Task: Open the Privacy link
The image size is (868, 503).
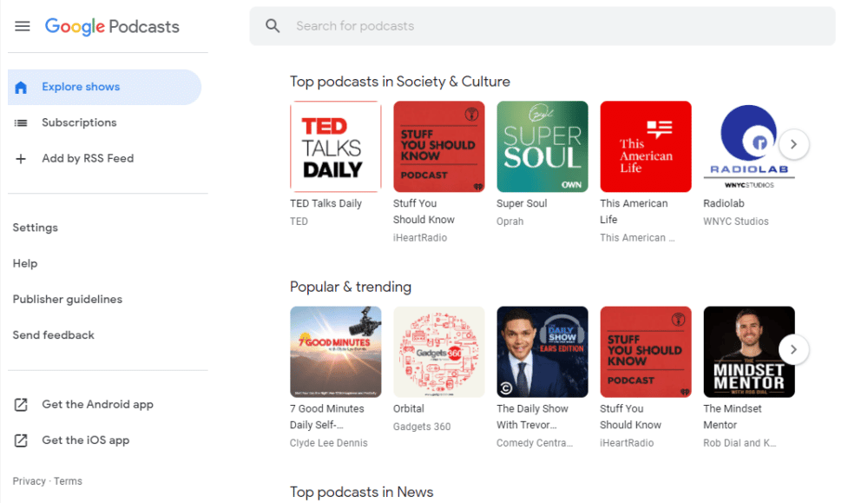Action: 30,480
